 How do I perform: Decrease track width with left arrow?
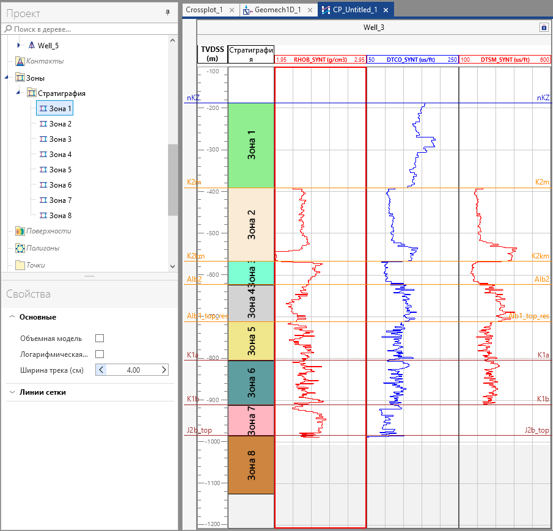(101, 370)
